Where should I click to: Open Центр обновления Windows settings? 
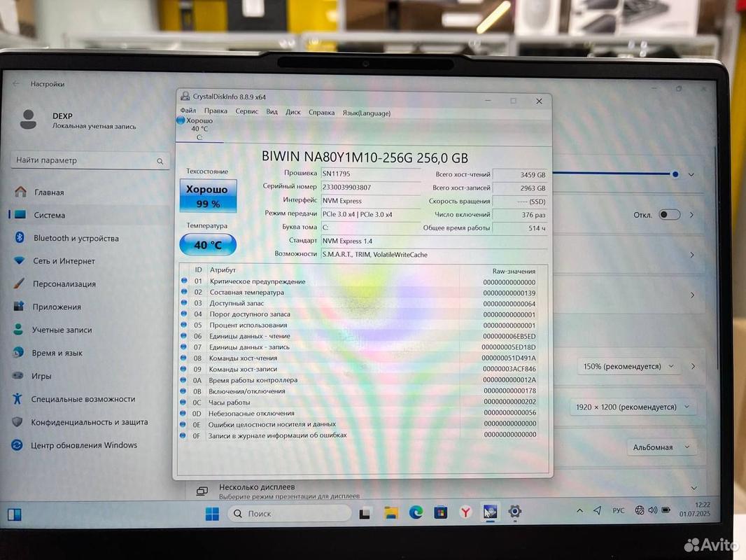90,445
